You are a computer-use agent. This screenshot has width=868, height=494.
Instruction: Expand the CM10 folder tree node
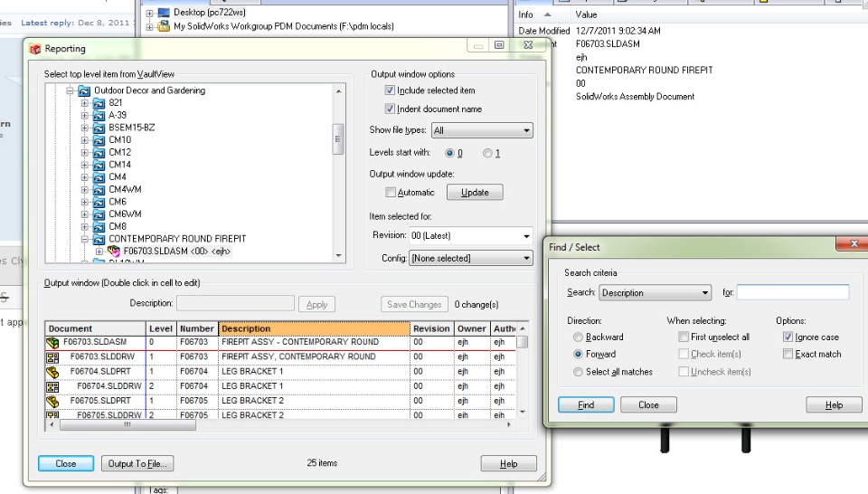coord(85,140)
